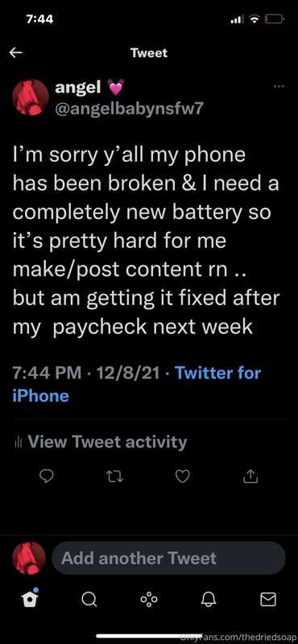Open View Tweet activity
The image size is (298, 644).
point(100,442)
